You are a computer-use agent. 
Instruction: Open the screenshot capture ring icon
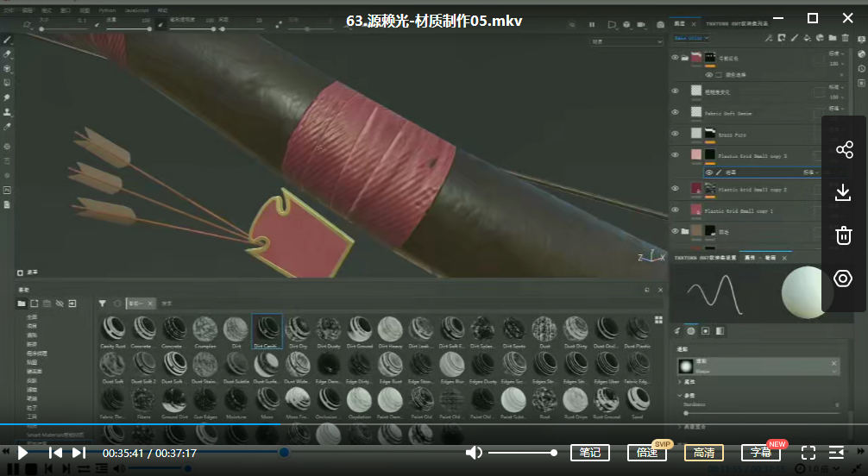point(844,278)
